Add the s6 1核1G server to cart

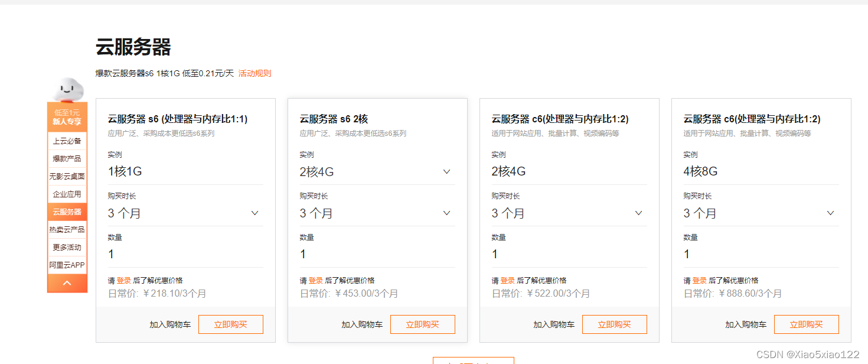click(170, 324)
